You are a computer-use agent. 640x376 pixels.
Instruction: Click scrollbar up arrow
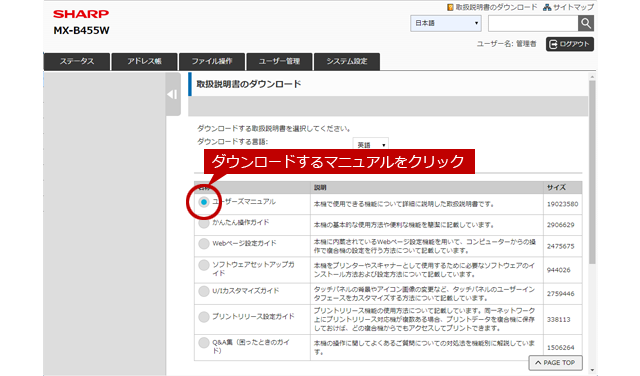(x=592, y=77)
